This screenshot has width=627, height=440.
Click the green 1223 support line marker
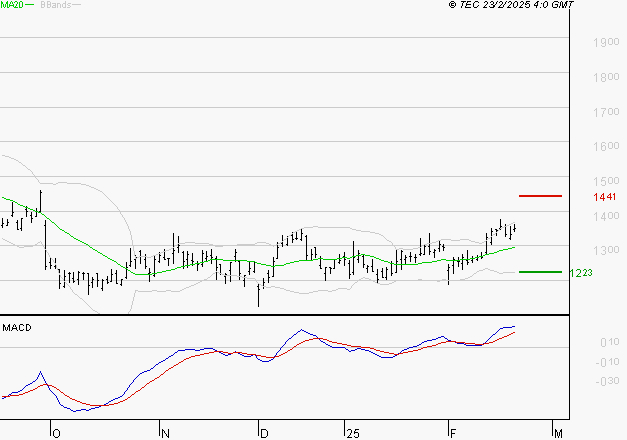(541, 271)
